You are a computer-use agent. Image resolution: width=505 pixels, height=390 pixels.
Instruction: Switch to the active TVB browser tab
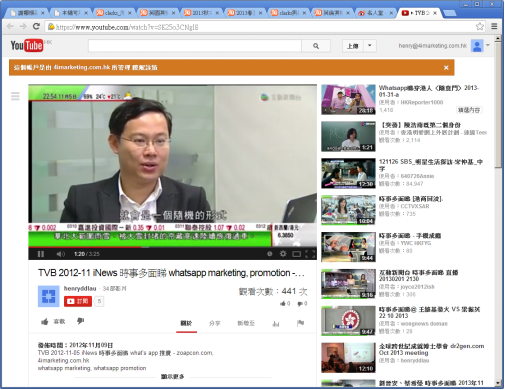pos(418,13)
